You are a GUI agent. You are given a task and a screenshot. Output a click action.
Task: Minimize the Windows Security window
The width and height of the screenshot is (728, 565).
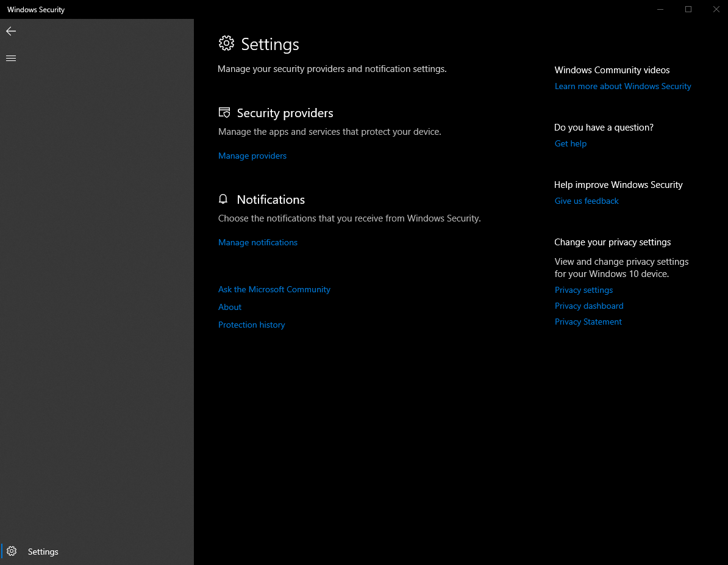pyautogui.click(x=660, y=9)
